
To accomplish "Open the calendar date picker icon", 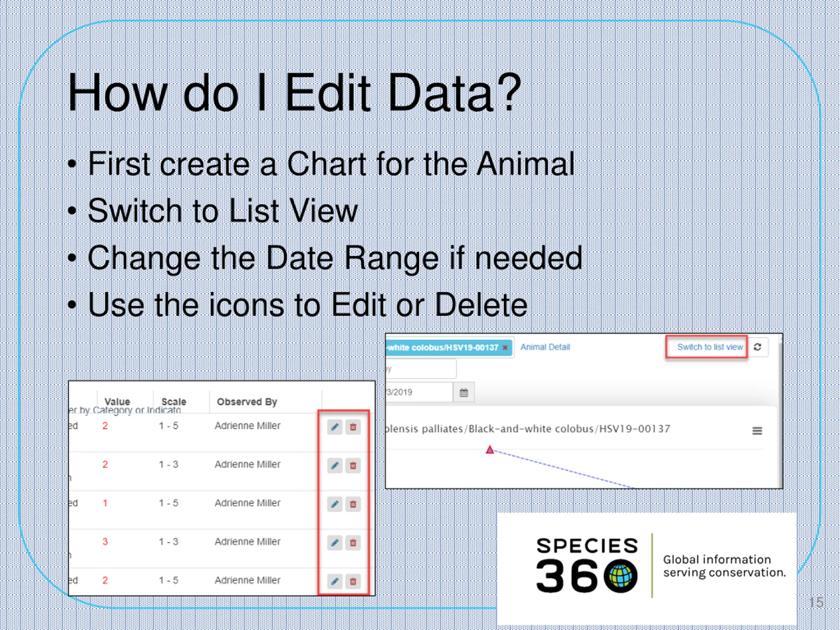I will [464, 392].
